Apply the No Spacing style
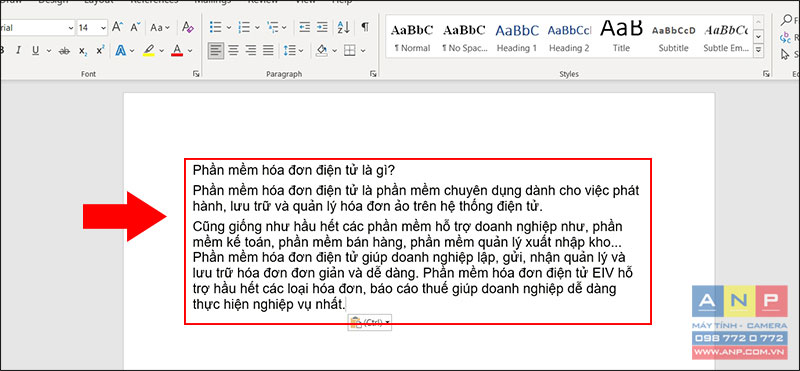Viewport: 800px width, 371px height. click(x=464, y=37)
